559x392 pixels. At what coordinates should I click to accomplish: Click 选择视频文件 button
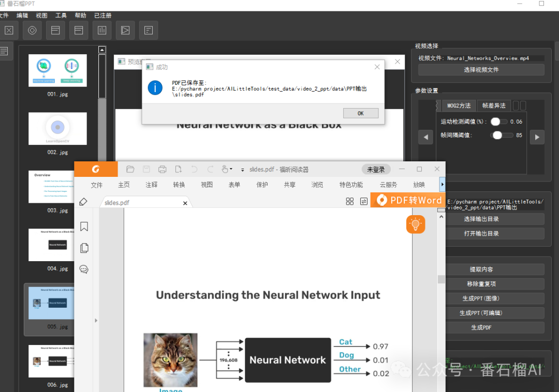[x=481, y=70]
